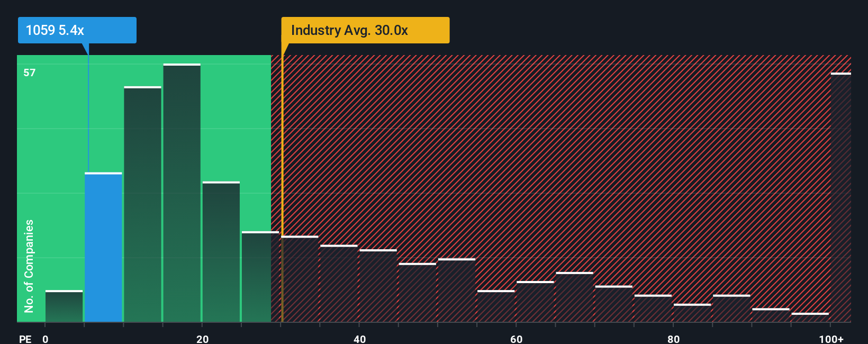Select the 100+ PE bar at the far right
The image size is (868, 344).
[841, 197]
